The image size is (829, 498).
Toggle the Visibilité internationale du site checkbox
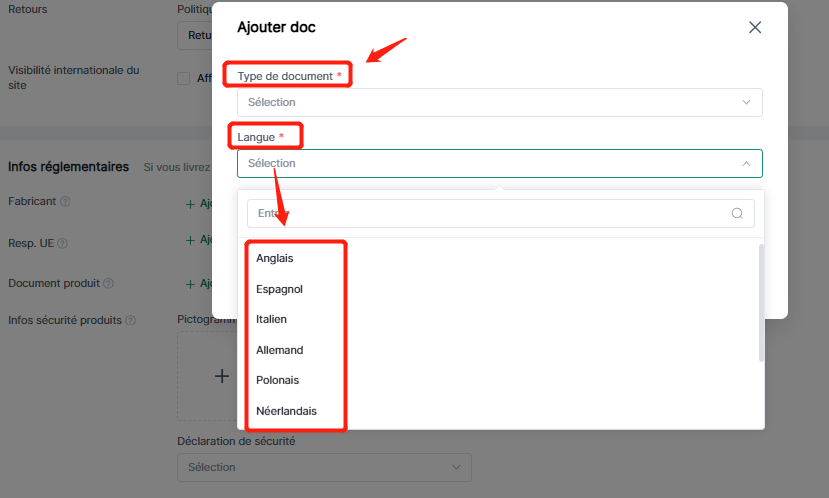tap(183, 79)
